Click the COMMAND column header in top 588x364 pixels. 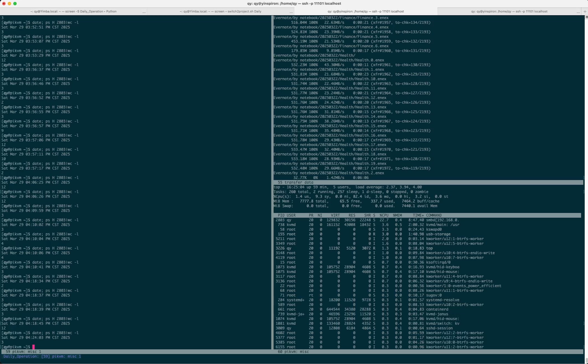point(434,215)
